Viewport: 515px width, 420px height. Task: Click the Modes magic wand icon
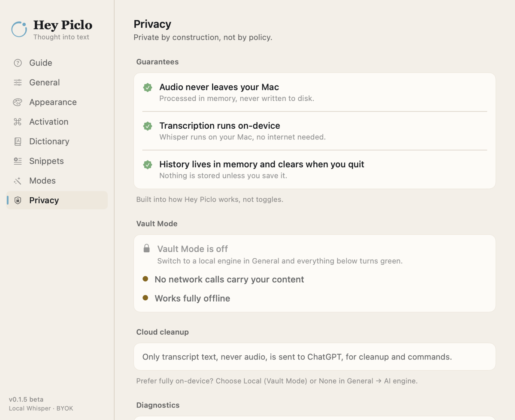18,181
